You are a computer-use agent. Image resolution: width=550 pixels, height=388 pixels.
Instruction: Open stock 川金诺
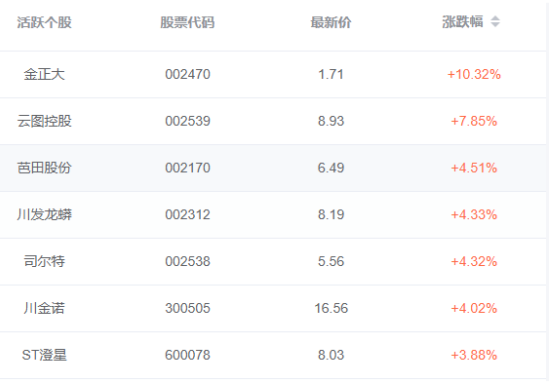tap(44, 308)
